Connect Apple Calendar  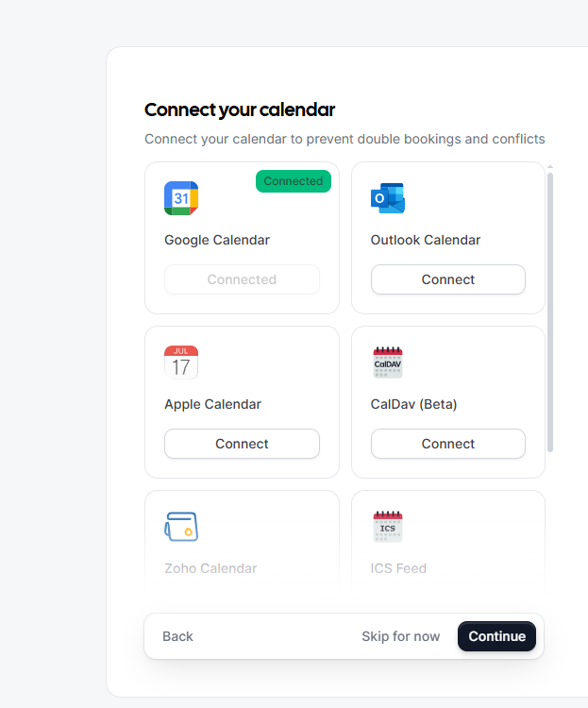(242, 444)
